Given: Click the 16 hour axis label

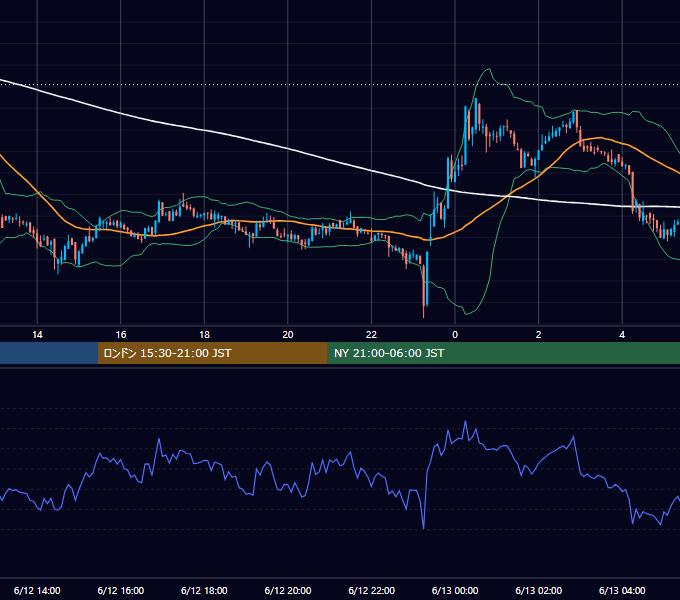Looking at the screenshot, I should tap(121, 335).
